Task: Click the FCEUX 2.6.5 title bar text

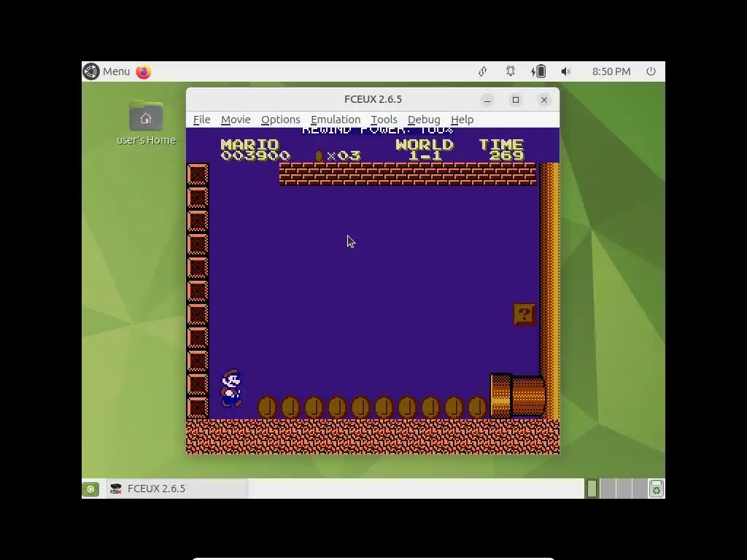Action: [373, 99]
